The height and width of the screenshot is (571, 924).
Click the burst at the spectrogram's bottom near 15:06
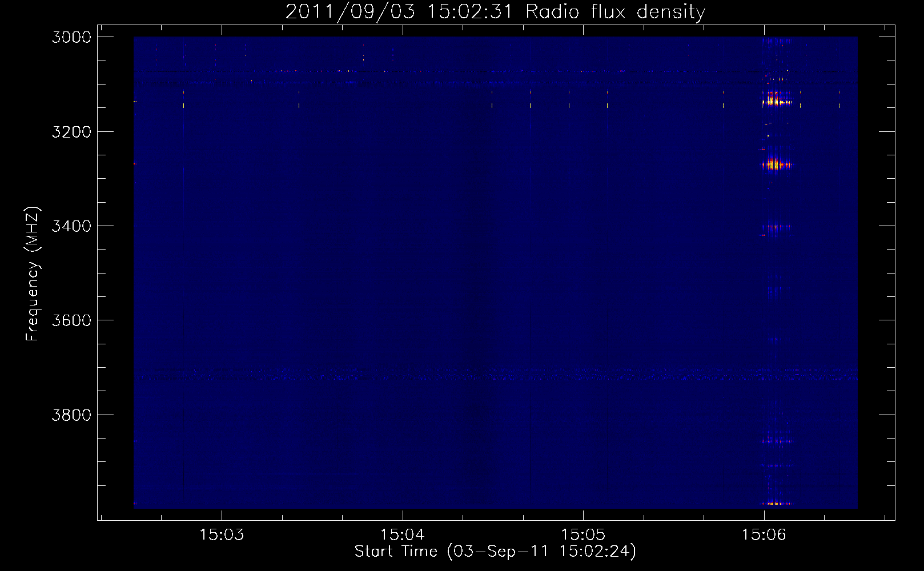[x=776, y=504]
